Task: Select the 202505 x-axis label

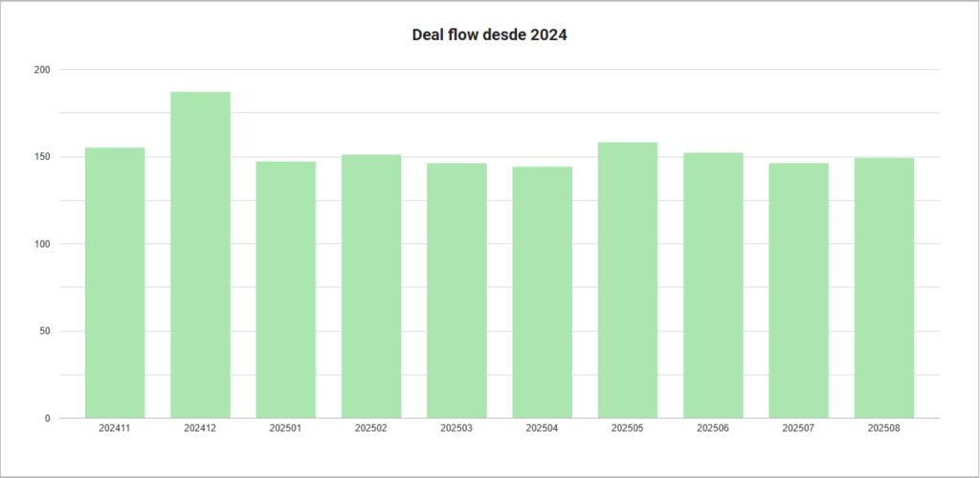Action: pyautogui.click(x=628, y=428)
